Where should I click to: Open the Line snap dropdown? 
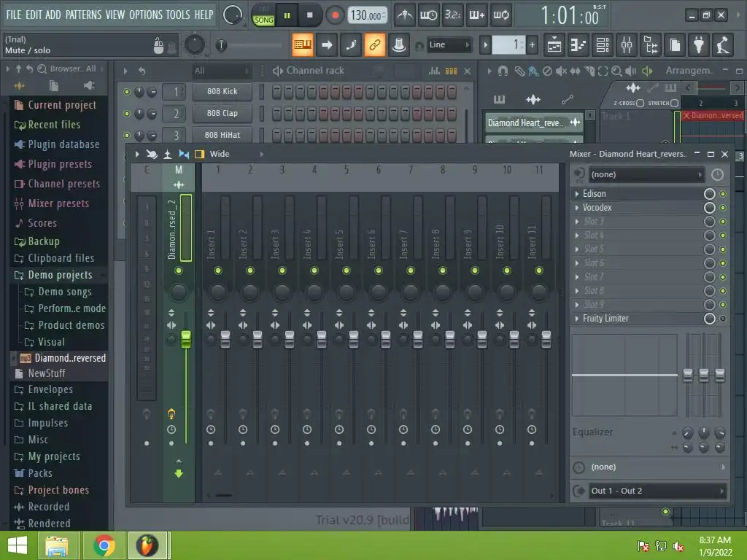pyautogui.click(x=449, y=44)
